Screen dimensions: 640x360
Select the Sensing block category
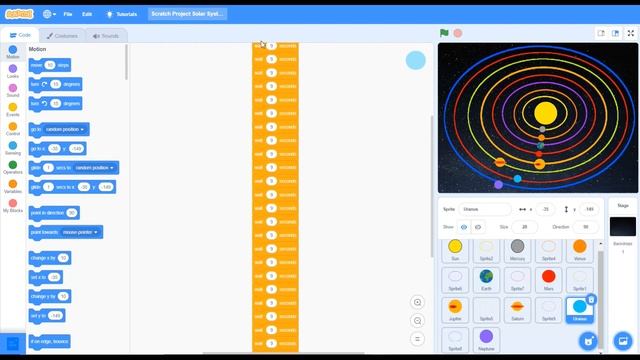click(13, 148)
